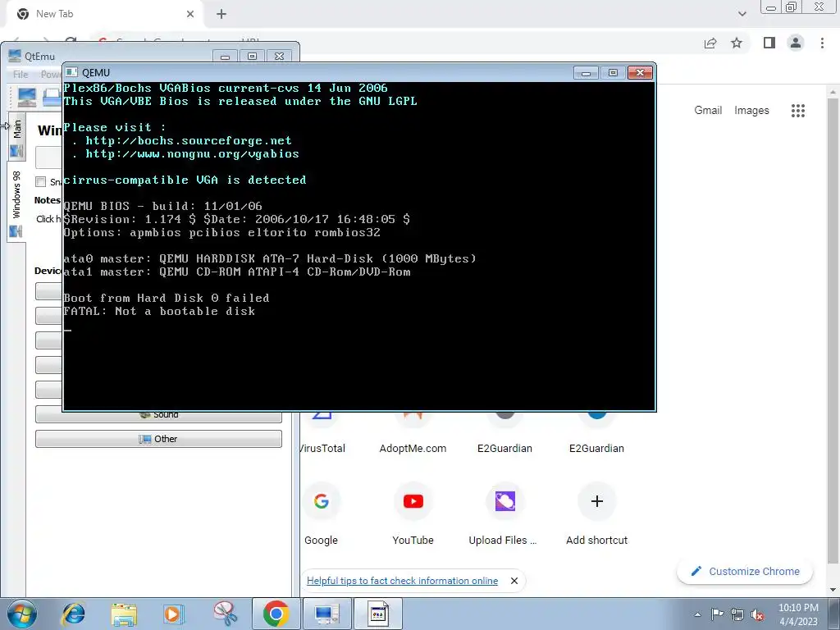
Task: Expand the Other section in QtEmu
Action: coord(158,439)
